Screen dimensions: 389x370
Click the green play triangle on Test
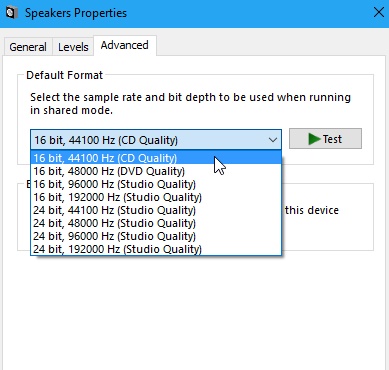point(314,139)
